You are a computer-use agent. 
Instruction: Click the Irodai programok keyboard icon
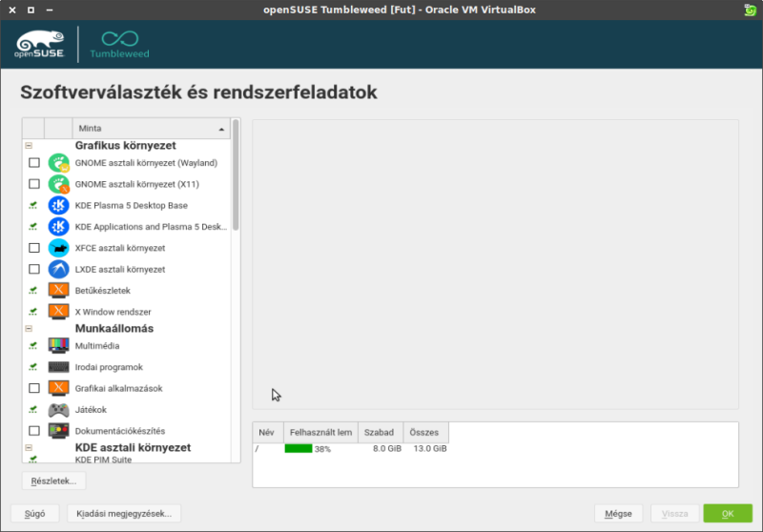[x=58, y=367]
